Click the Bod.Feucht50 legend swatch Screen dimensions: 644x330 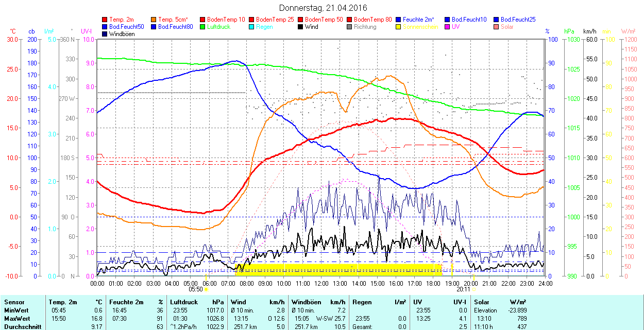pos(105,27)
